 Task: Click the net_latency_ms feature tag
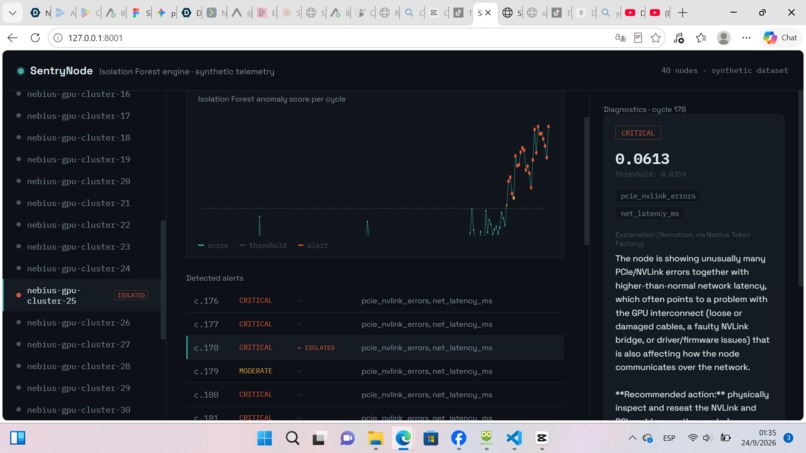point(649,213)
